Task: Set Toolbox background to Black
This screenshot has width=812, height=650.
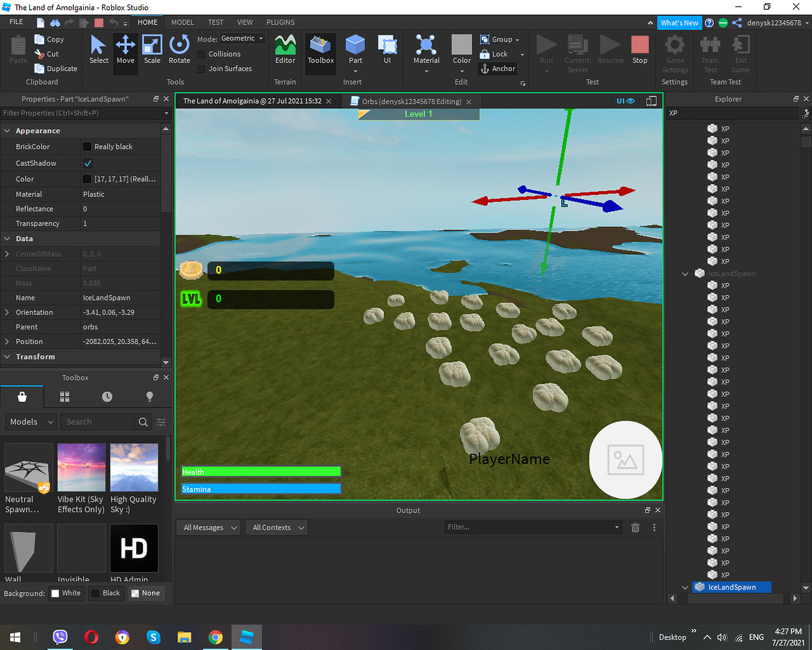Action: pyautogui.click(x=105, y=593)
